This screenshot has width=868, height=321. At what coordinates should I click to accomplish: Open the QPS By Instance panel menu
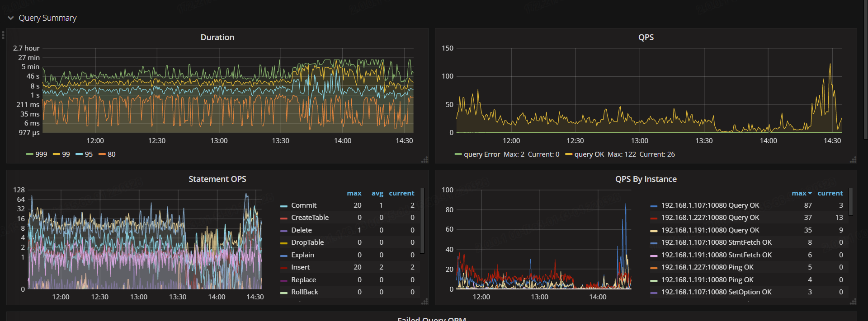pos(646,179)
